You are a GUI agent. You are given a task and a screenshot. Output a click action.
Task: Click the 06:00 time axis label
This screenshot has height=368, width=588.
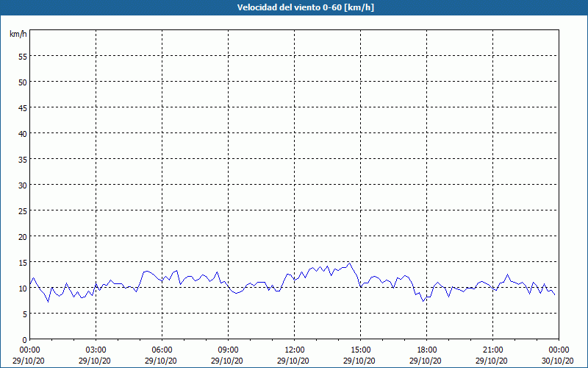[x=162, y=350]
